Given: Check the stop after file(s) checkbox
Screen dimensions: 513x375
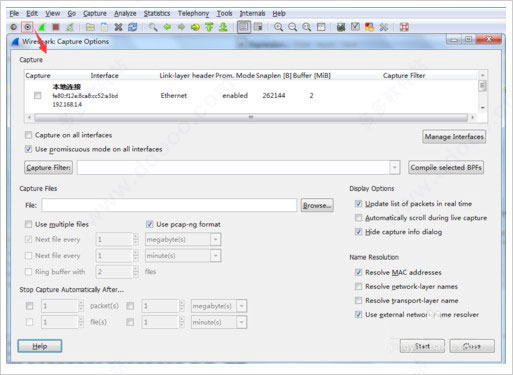Looking at the screenshot, I should [x=30, y=322].
